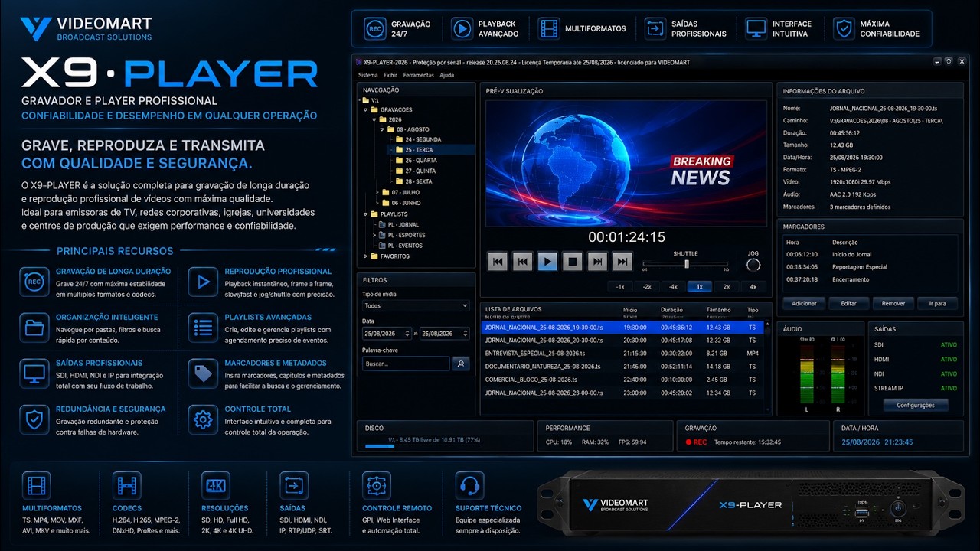Click the Stop button in transport controls
980x551 pixels.
point(573,262)
